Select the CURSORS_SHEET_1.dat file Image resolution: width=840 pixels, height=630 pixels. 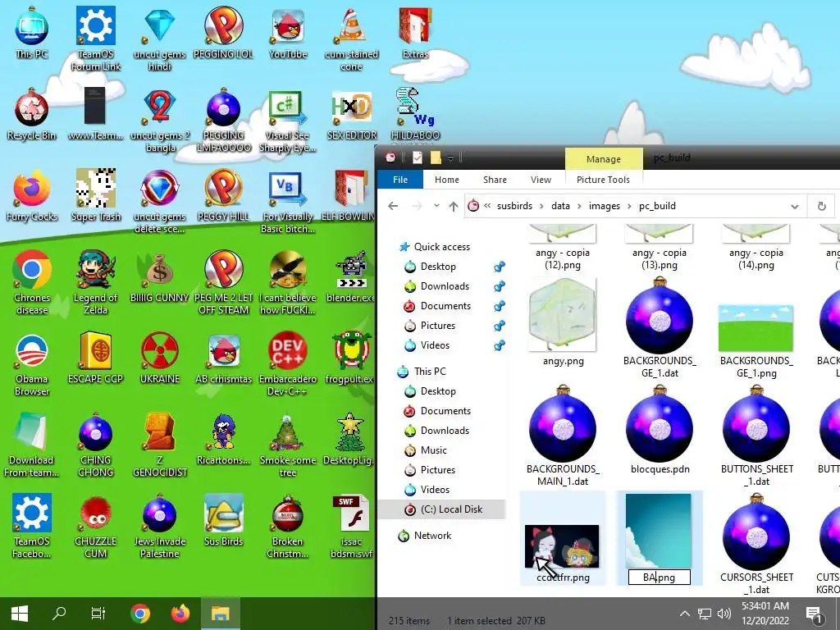(756, 545)
